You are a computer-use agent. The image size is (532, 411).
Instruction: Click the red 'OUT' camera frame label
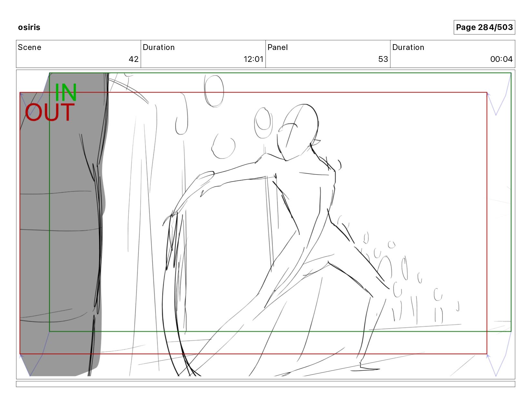[50, 113]
